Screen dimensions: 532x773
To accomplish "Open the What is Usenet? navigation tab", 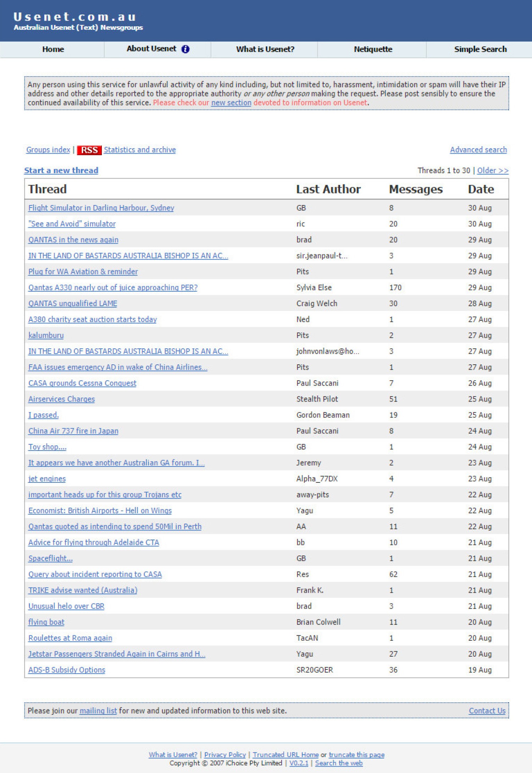I will click(265, 49).
